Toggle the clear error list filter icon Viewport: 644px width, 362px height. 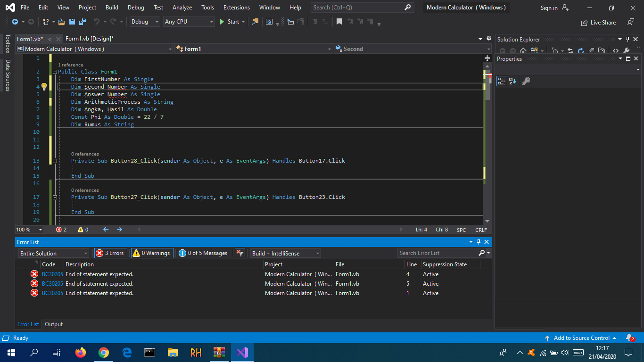click(x=240, y=253)
